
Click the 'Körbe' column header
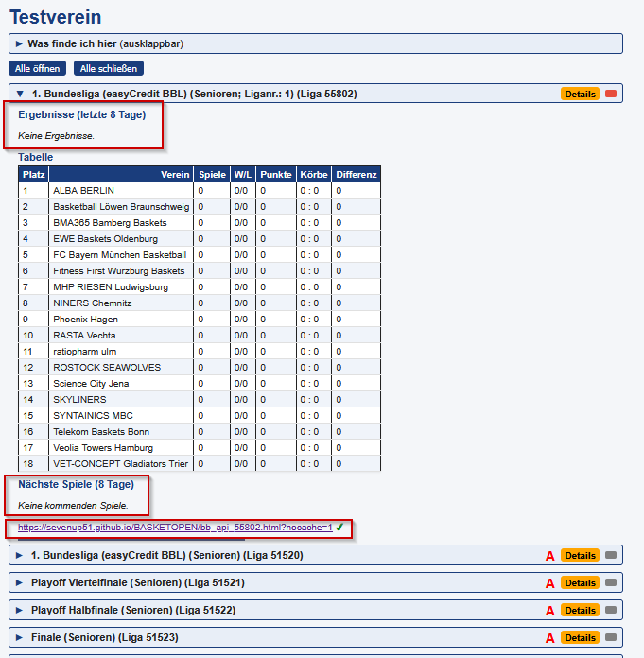pos(314,174)
